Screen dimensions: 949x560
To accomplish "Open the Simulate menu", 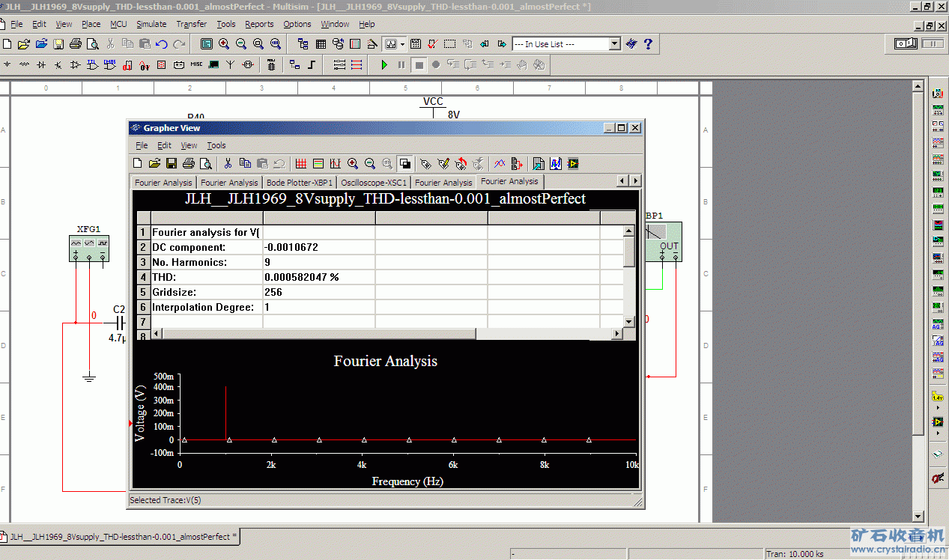I will (x=151, y=24).
